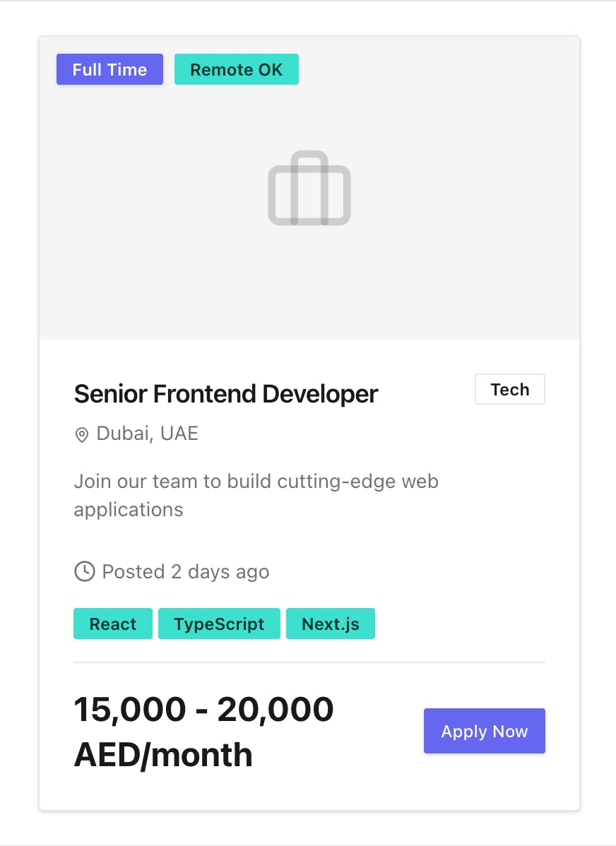Select the Full Time badge
The height and width of the screenshot is (846, 616).
(109, 69)
